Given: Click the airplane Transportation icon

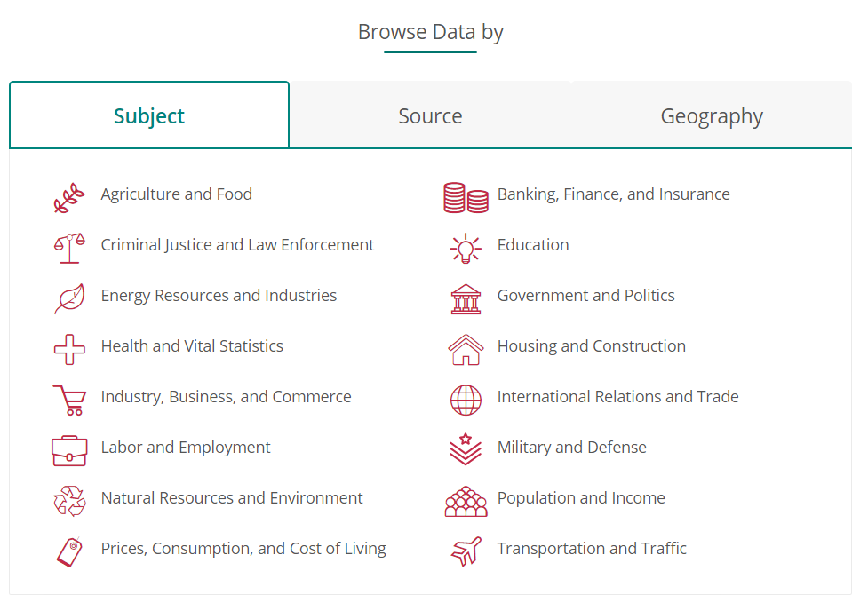Looking at the screenshot, I should pyautogui.click(x=466, y=551).
